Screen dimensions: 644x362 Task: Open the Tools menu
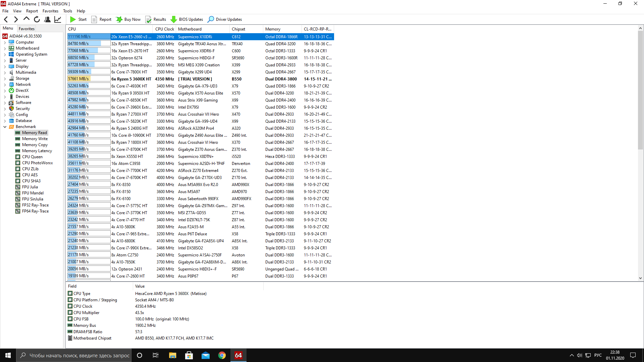click(x=68, y=11)
